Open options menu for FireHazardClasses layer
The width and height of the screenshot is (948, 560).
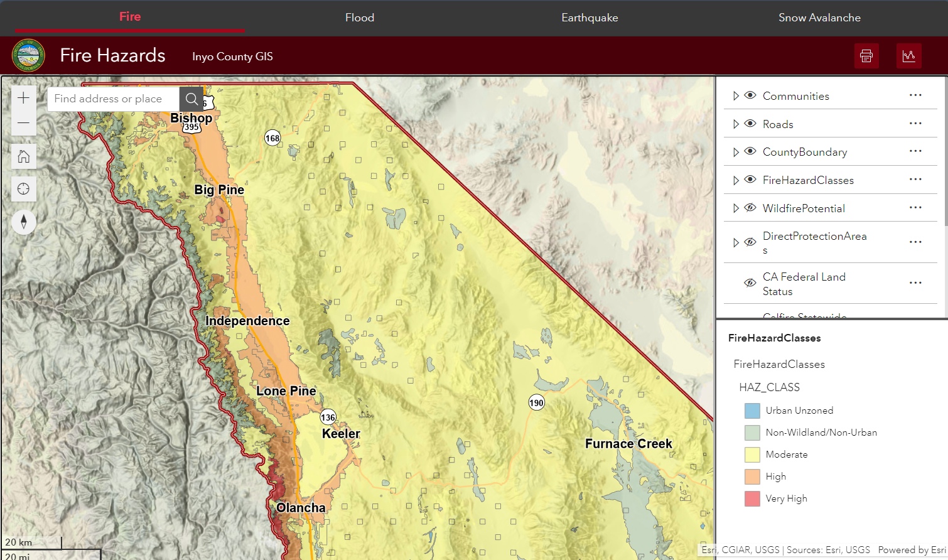915,180
